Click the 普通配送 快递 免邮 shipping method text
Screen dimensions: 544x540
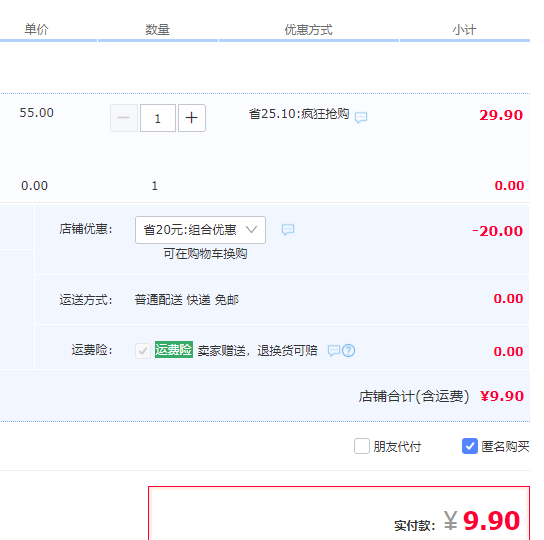point(187,299)
